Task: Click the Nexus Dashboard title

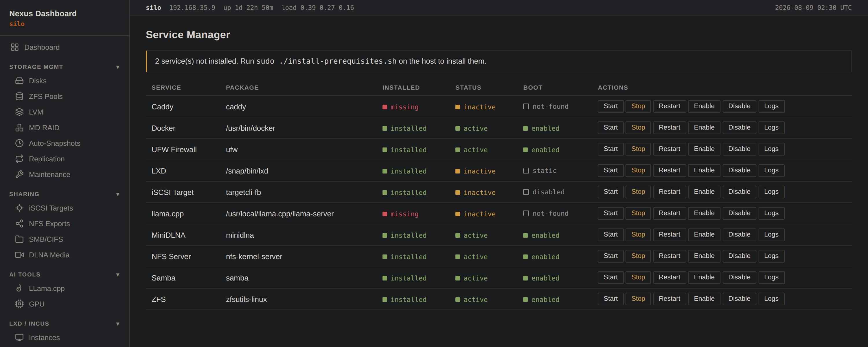Action: click(x=43, y=14)
